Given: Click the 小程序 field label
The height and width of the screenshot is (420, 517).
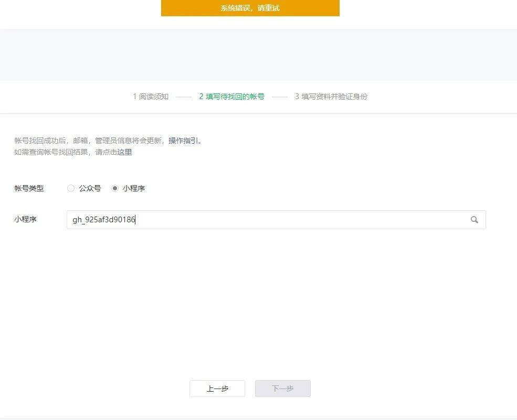Looking at the screenshot, I should (x=25, y=219).
